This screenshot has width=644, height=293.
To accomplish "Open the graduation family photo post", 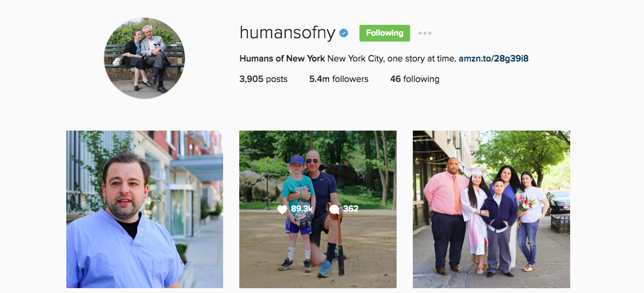I will (x=491, y=209).
